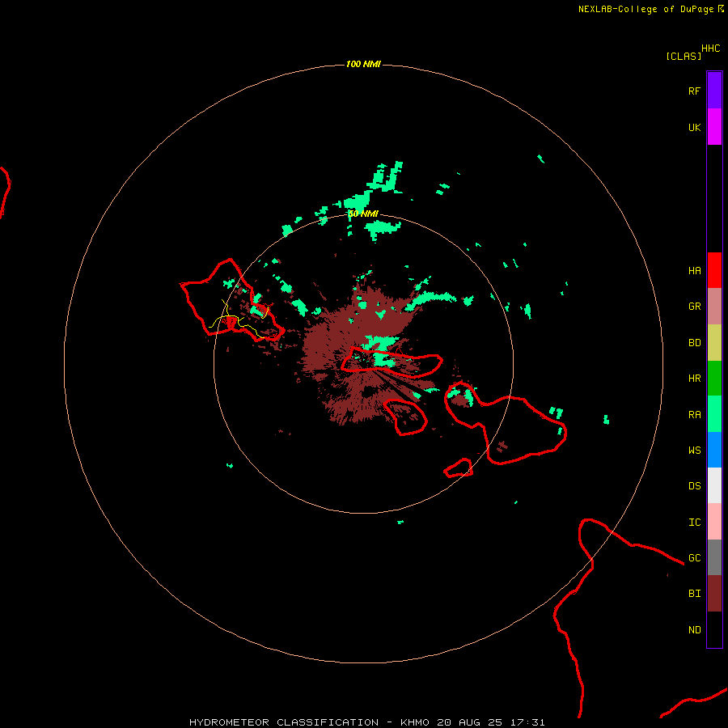Click the UK magenta legend swatch
Image resolution: width=728 pixels, height=728 pixels.
[x=714, y=127]
